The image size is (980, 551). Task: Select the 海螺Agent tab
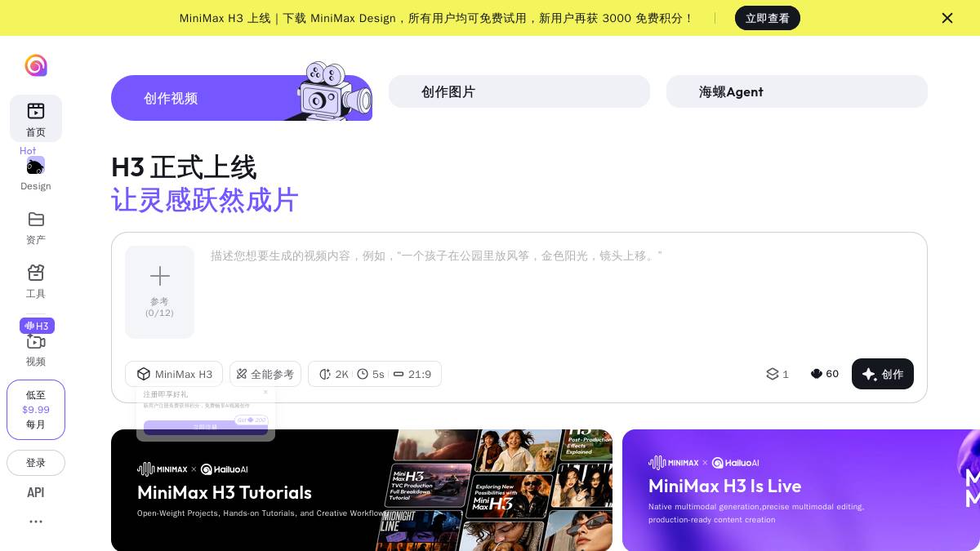(797, 91)
